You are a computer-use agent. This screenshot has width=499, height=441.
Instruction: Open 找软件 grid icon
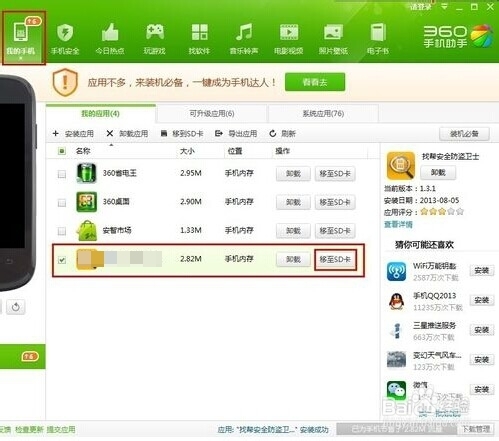[x=199, y=32]
